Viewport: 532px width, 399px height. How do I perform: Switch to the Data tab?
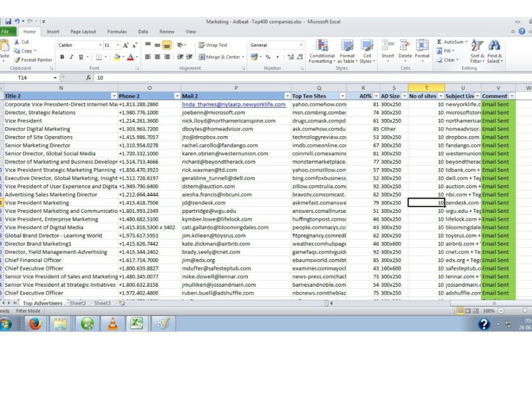[x=143, y=31]
